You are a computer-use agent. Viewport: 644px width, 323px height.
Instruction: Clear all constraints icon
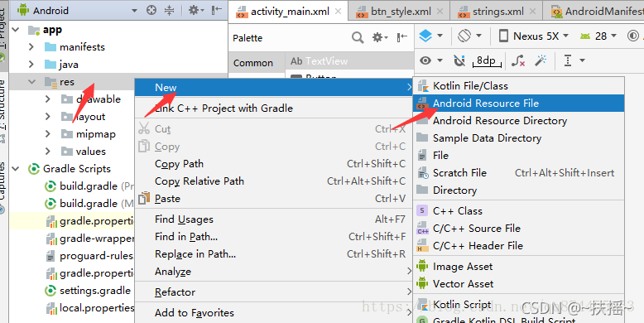point(518,60)
